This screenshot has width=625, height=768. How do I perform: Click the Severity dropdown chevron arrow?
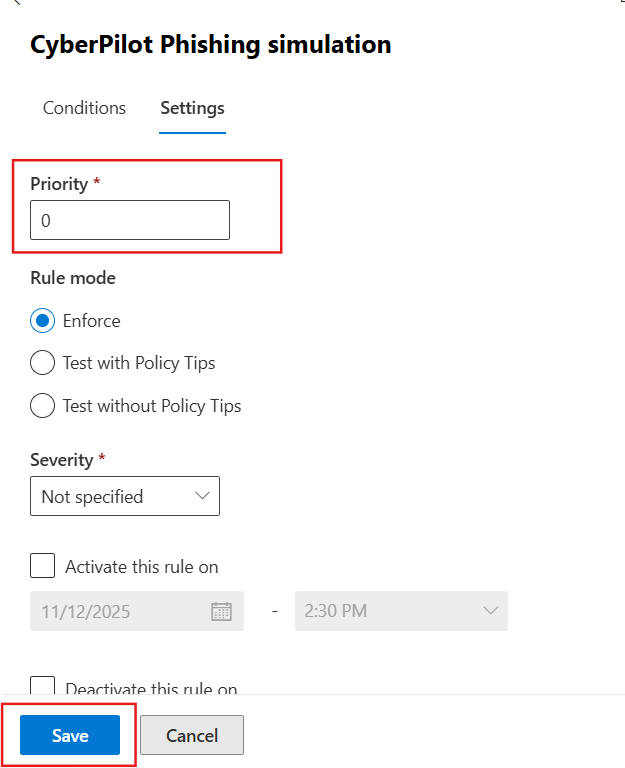(x=202, y=496)
